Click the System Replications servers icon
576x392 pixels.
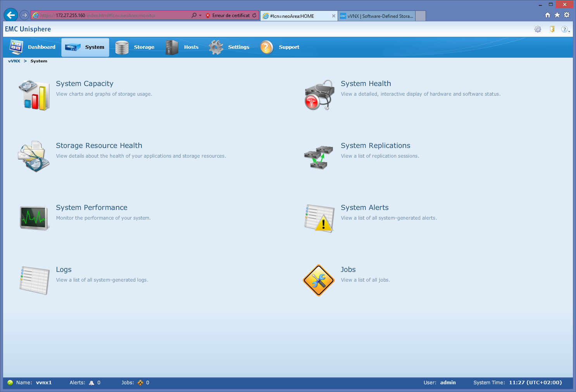319,157
